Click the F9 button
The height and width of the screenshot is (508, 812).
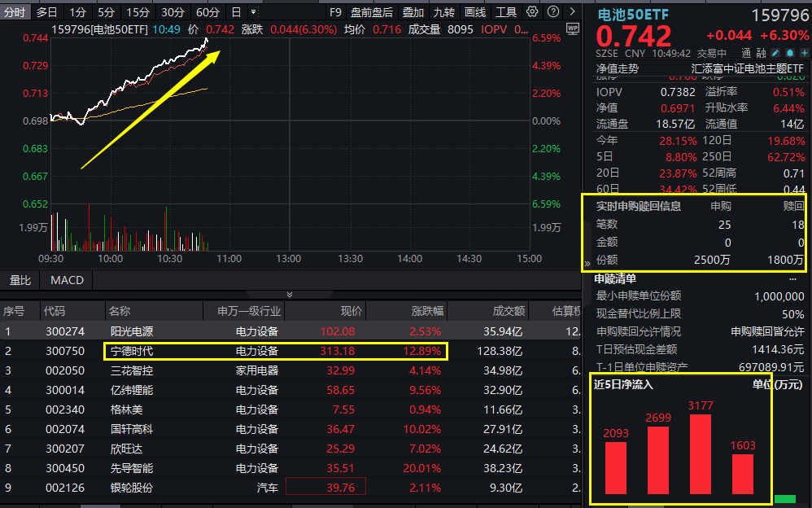pyautogui.click(x=334, y=11)
